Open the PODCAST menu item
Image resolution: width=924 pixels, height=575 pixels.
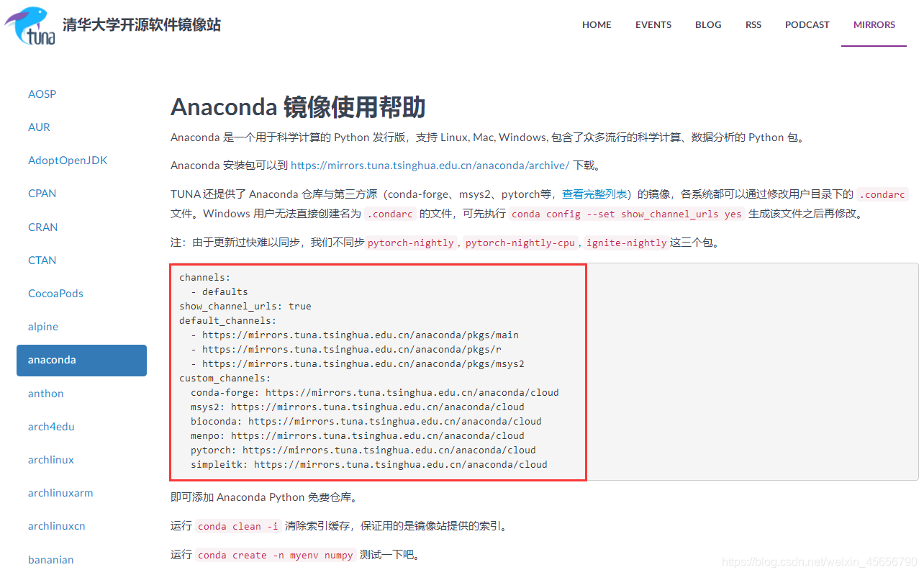807,24
